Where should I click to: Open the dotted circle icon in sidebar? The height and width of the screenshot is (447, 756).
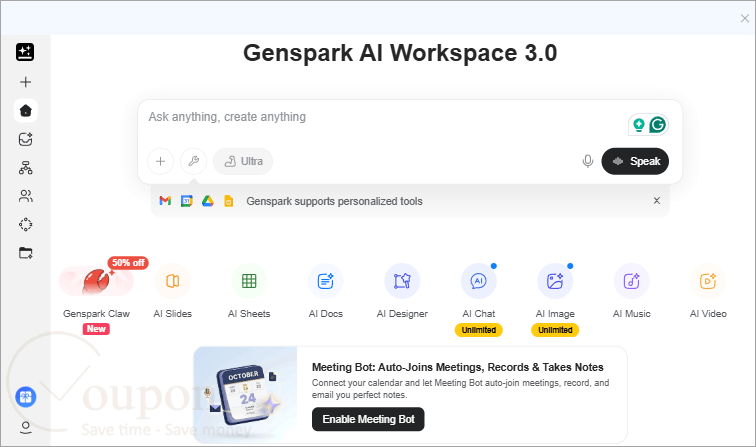pos(26,225)
